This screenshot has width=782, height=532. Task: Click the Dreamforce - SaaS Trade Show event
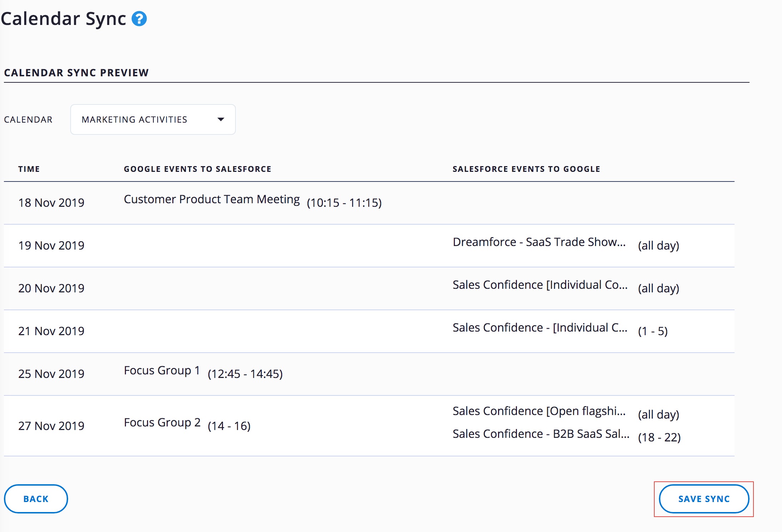pos(539,242)
